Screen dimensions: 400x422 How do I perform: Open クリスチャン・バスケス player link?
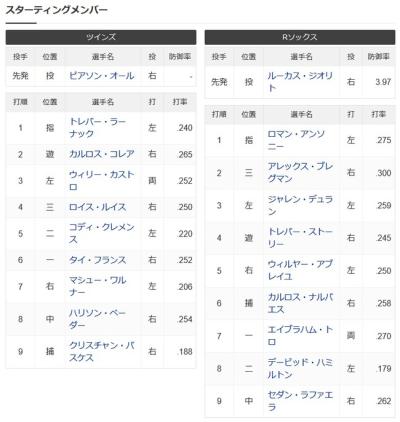coord(101,352)
